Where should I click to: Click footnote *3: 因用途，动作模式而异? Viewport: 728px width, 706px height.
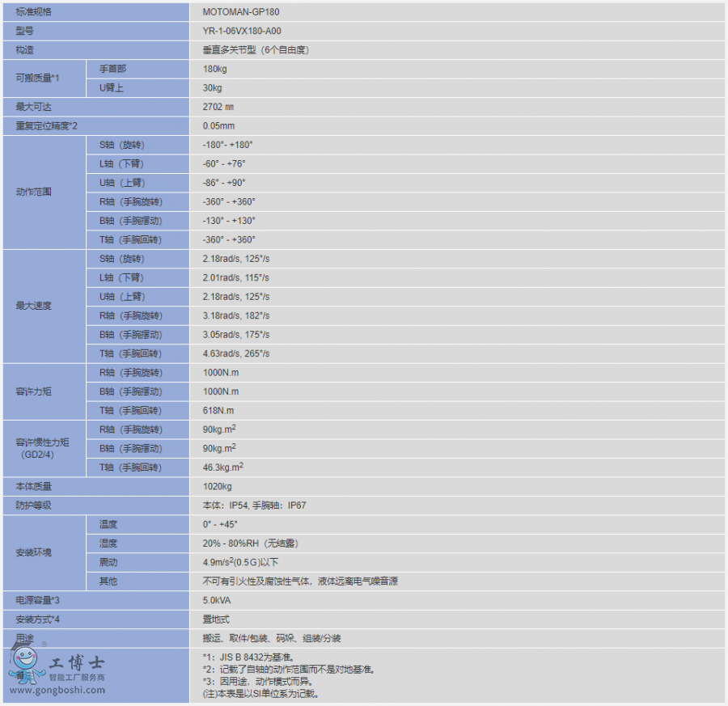point(258,682)
